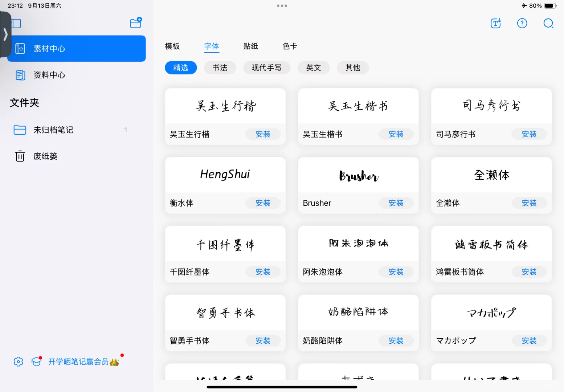Open the 未归档笔记 folder icon
The image size is (564, 392).
[x=20, y=130]
